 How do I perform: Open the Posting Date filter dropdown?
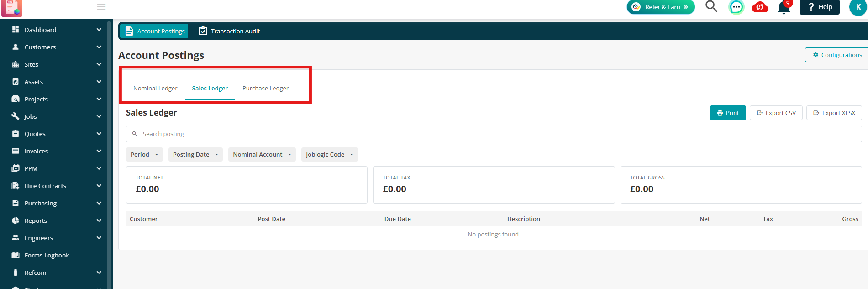(195, 154)
